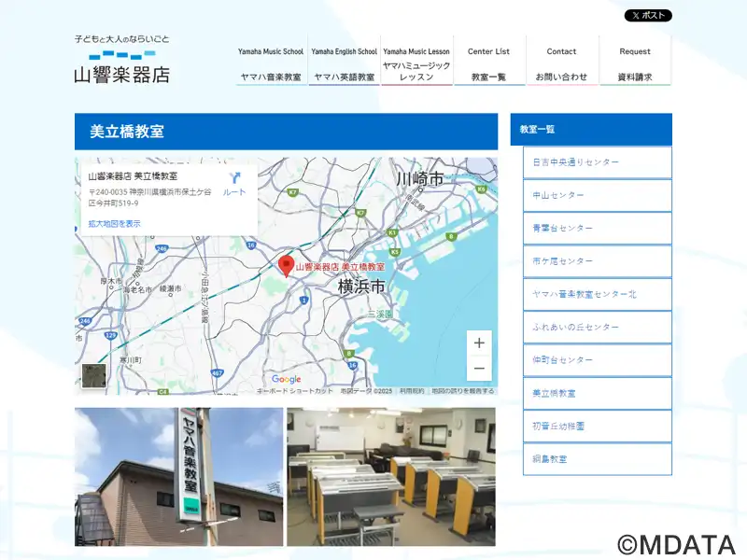Viewport: 747px width, 560px height.
Task: Open 綱島教室 in classroom list
Action: pos(598,459)
